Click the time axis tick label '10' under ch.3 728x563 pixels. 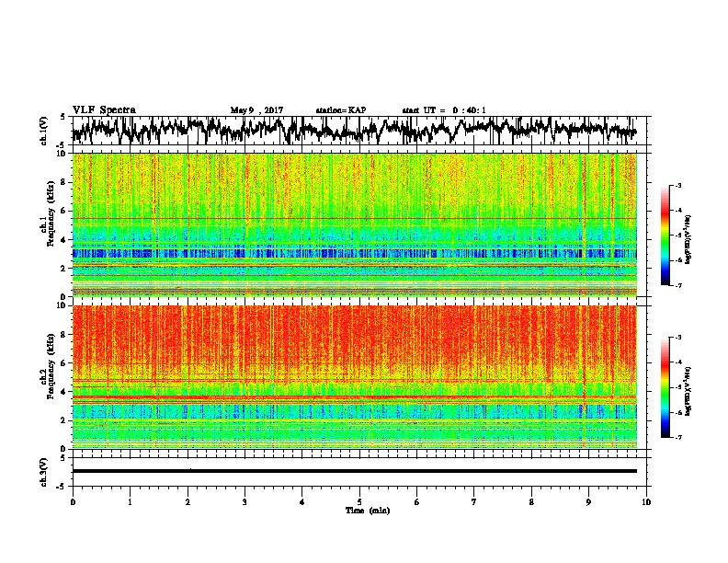[x=646, y=502]
